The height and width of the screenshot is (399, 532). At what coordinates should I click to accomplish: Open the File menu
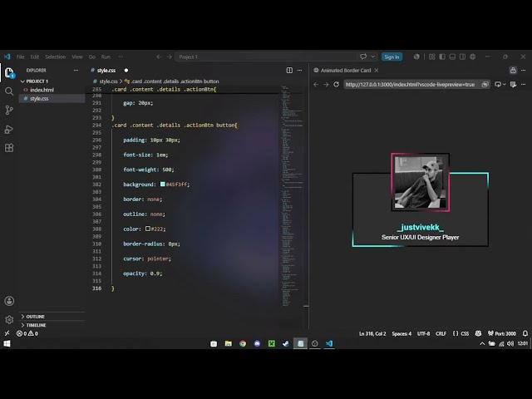tap(20, 57)
